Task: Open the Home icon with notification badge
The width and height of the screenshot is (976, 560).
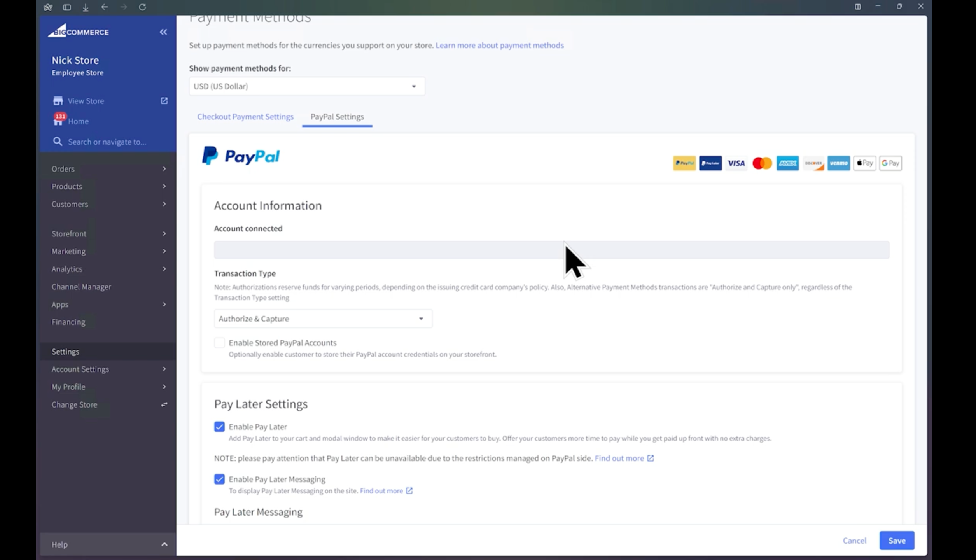Action: (58, 121)
